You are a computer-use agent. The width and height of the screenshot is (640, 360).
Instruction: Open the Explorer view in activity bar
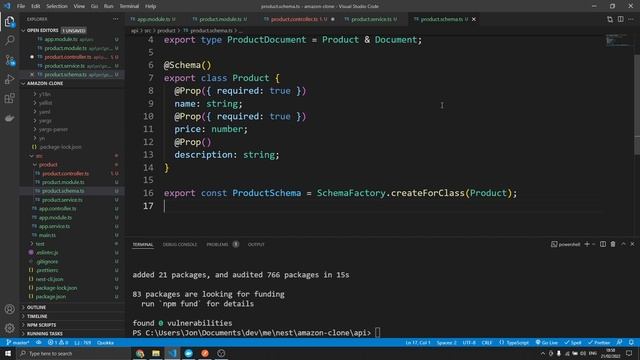tap(9, 21)
